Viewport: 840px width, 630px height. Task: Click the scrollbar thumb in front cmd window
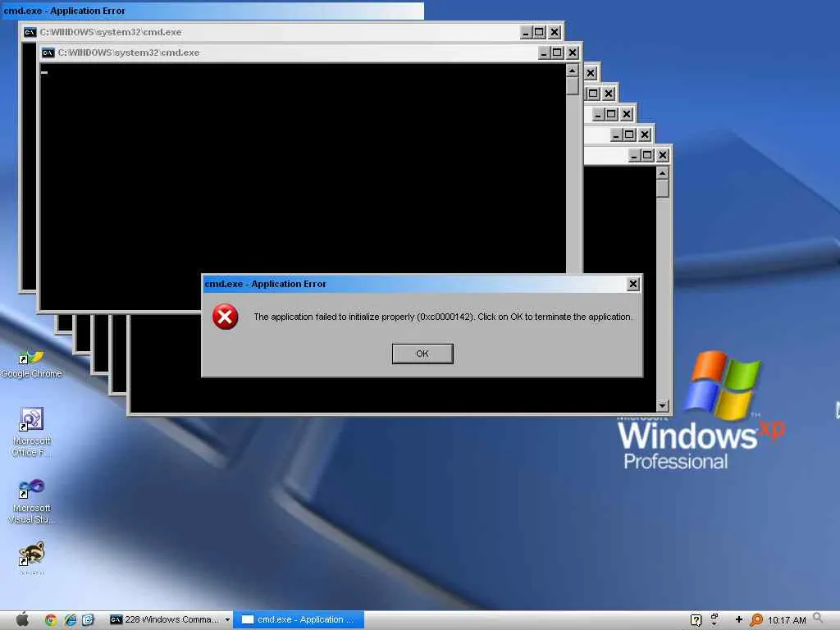point(572,86)
